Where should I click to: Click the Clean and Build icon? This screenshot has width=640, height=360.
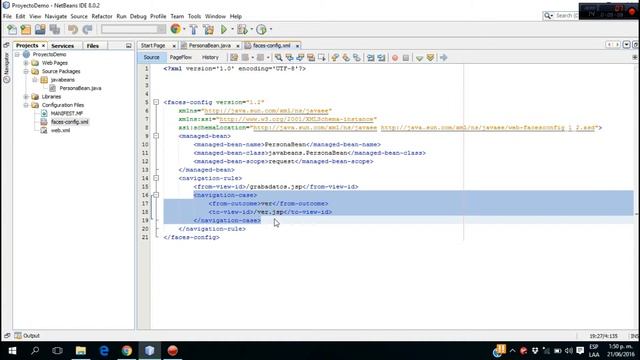[209, 29]
